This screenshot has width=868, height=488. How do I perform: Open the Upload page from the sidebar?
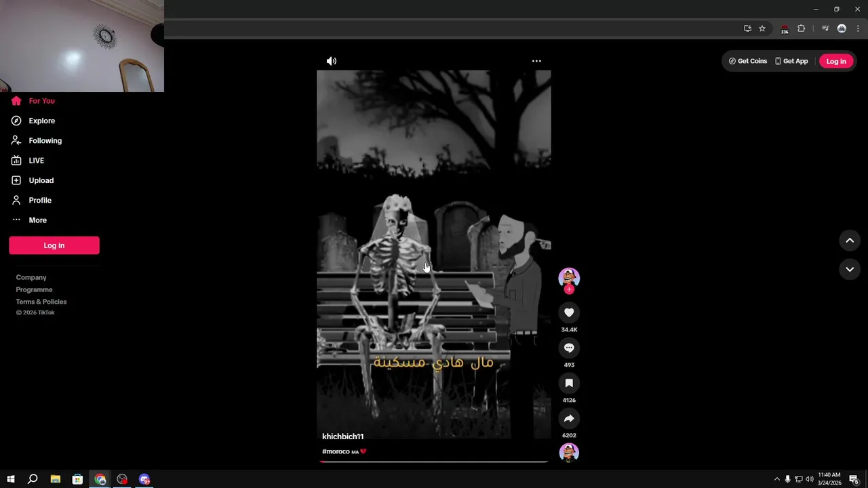[32, 180]
